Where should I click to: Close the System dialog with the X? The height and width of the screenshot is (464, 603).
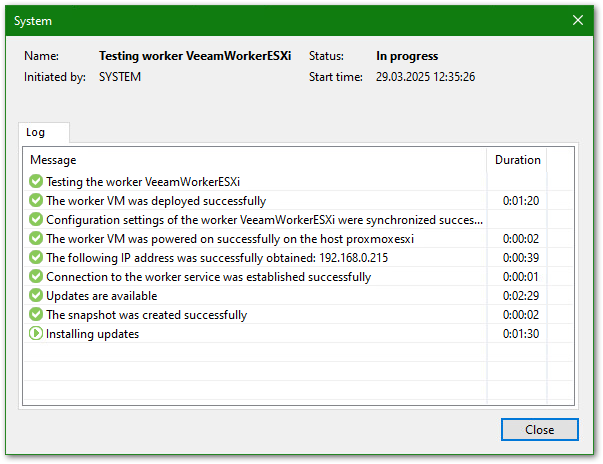578,20
